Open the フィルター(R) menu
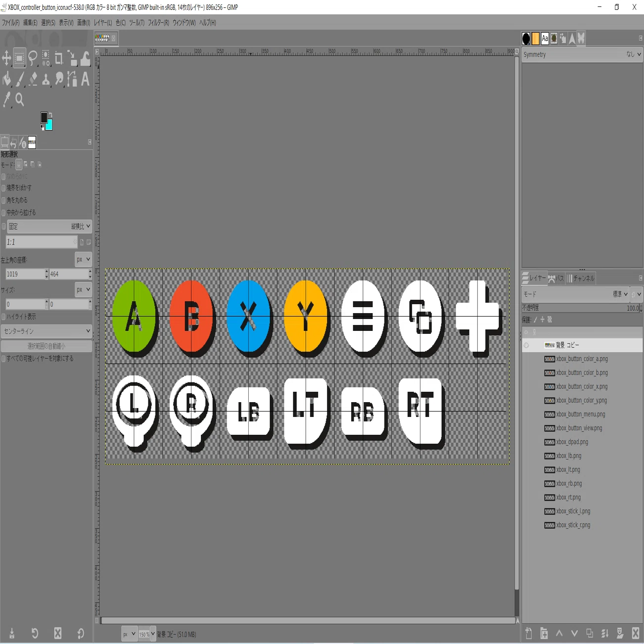Image resolution: width=644 pixels, height=644 pixels. tap(158, 23)
